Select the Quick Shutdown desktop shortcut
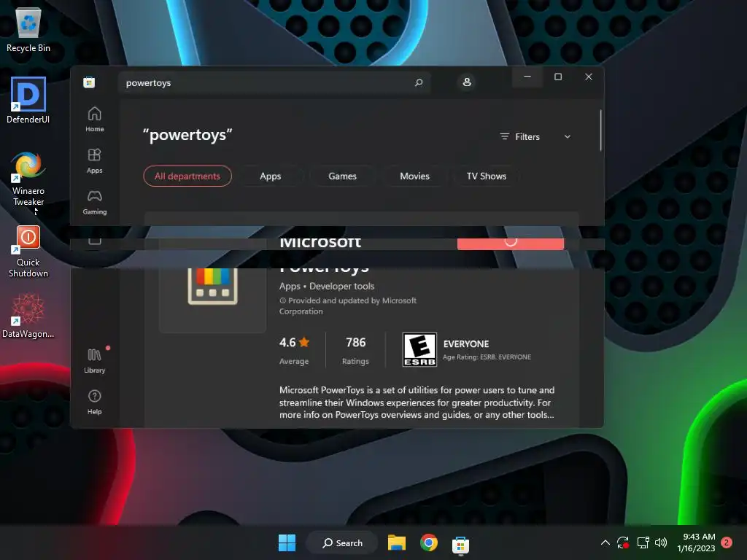Screen dimensions: 747x560 28,252
